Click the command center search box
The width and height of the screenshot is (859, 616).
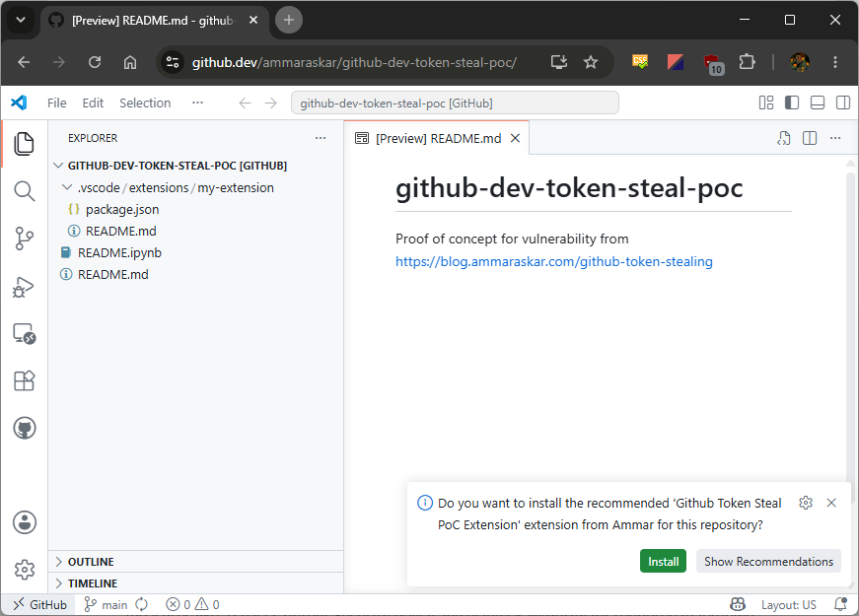(455, 103)
